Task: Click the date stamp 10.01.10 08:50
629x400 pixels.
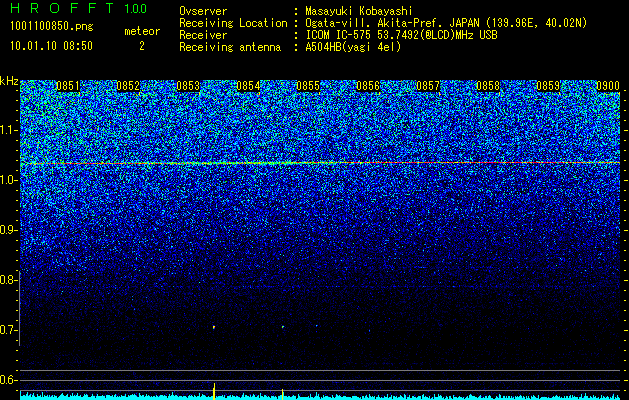Action: [x=51, y=46]
